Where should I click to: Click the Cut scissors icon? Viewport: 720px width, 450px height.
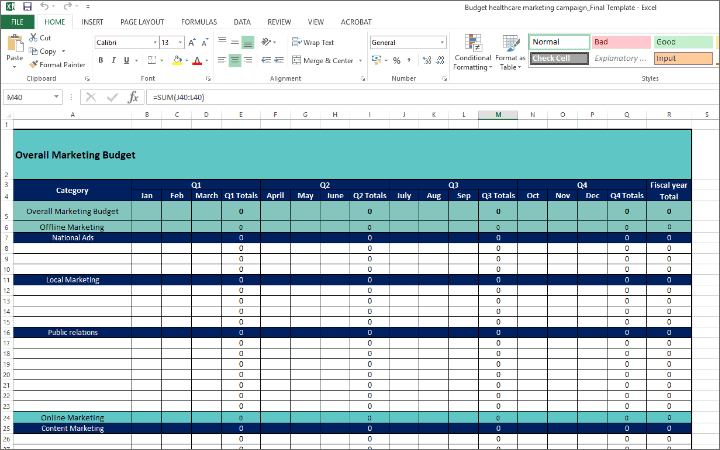pos(33,38)
